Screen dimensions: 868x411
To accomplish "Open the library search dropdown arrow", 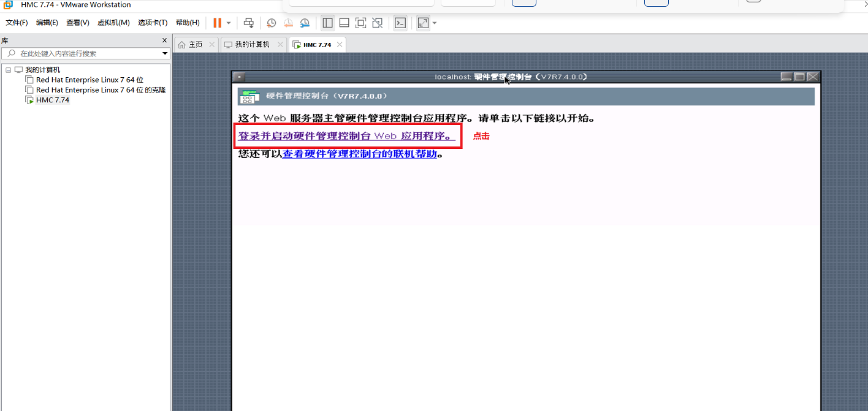I will coord(164,54).
